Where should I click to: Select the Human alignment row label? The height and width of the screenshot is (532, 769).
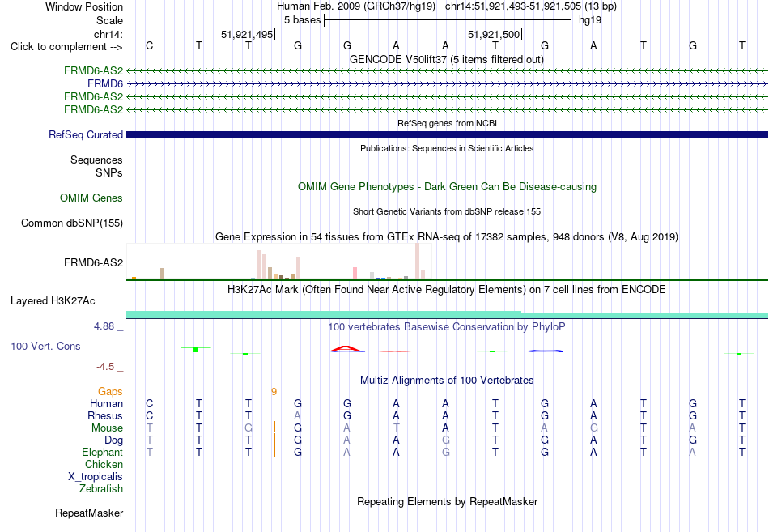[106, 403]
